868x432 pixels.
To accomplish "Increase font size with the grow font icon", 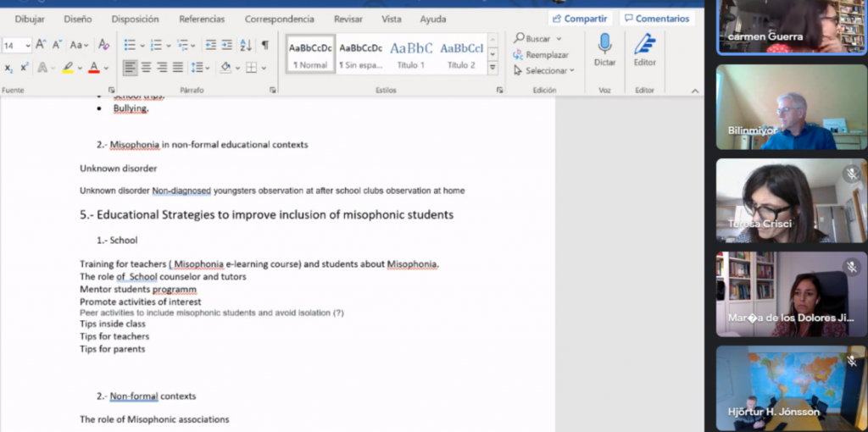I will point(41,45).
